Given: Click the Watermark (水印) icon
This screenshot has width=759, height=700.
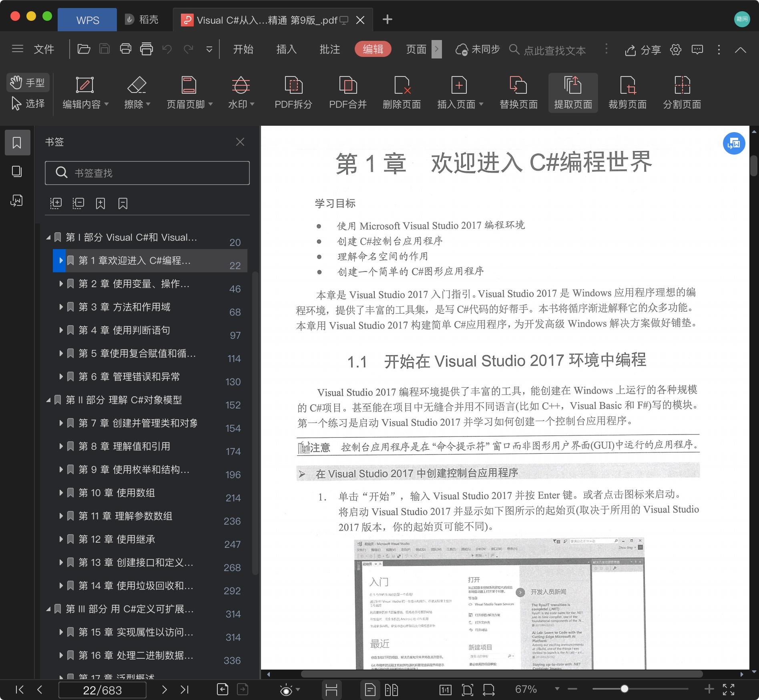Looking at the screenshot, I should [x=241, y=85].
